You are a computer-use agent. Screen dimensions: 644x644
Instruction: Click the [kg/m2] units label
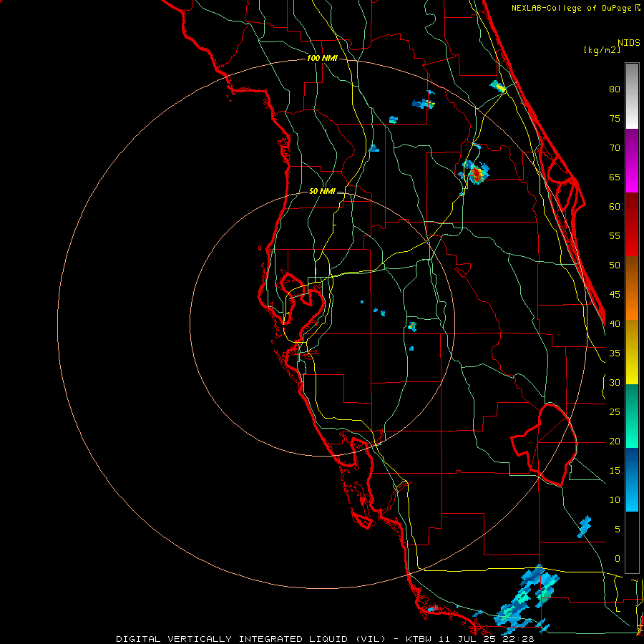[x=602, y=50]
